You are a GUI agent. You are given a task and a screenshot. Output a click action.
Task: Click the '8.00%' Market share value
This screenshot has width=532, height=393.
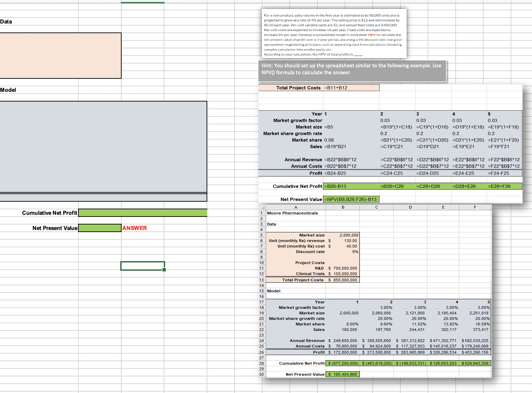(x=352, y=324)
